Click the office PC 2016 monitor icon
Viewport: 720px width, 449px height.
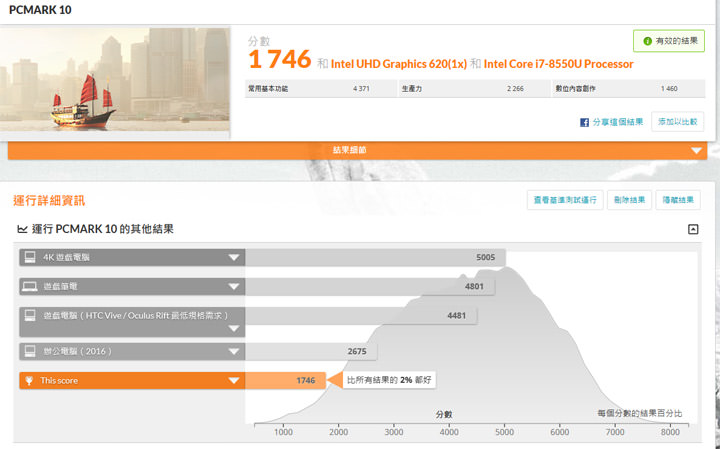[x=29, y=351]
